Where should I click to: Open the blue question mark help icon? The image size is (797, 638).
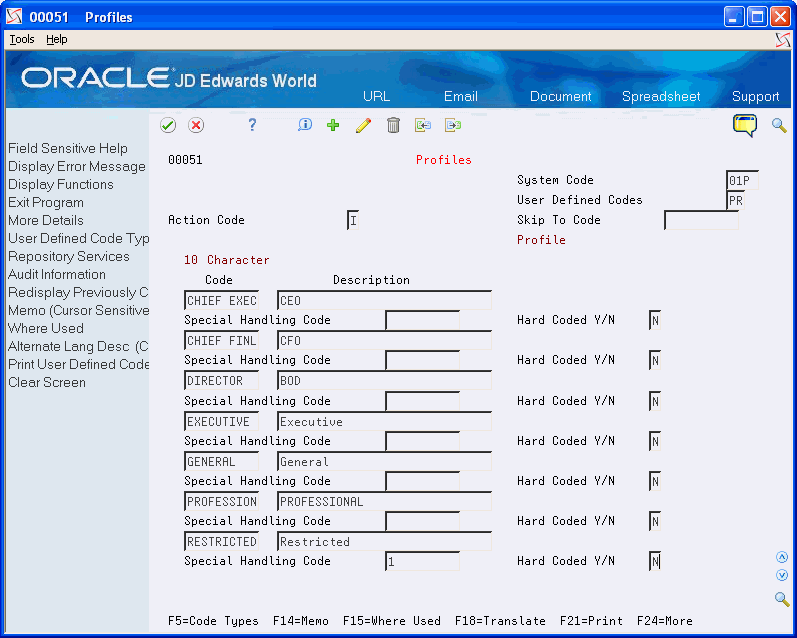[x=252, y=125]
